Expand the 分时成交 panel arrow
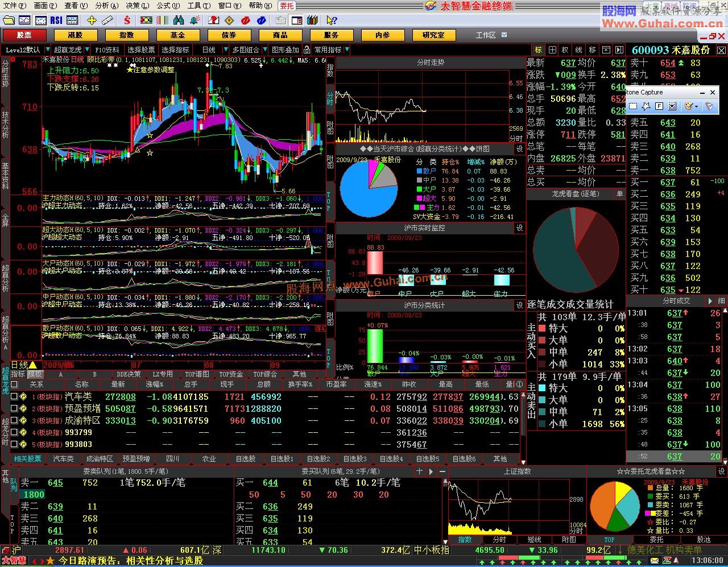This screenshot has height=567, width=728. pos(710,301)
